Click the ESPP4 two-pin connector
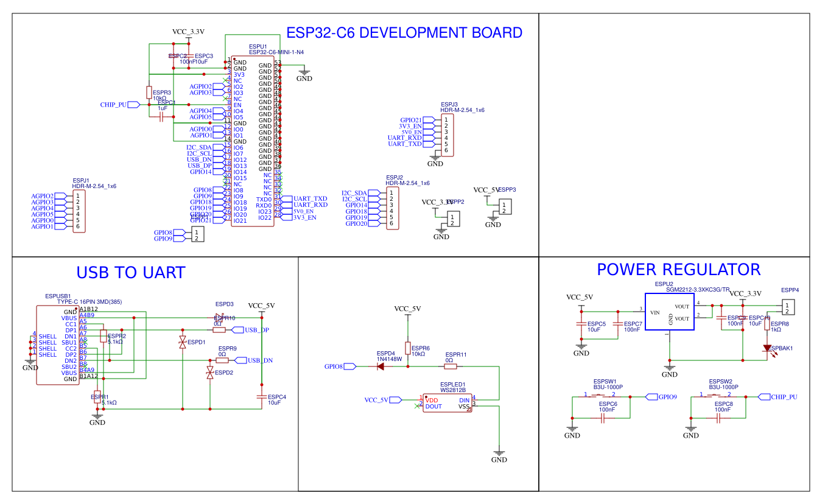The image size is (828, 504). [788, 308]
